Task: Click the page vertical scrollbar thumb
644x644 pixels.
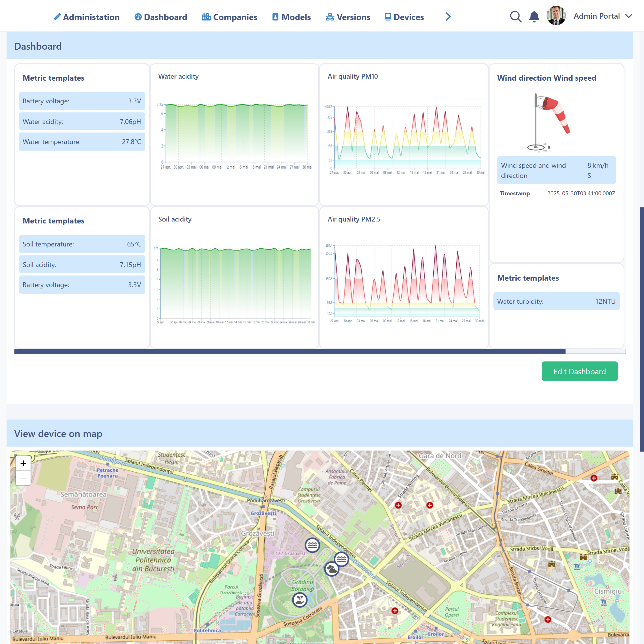Action: (x=641, y=329)
